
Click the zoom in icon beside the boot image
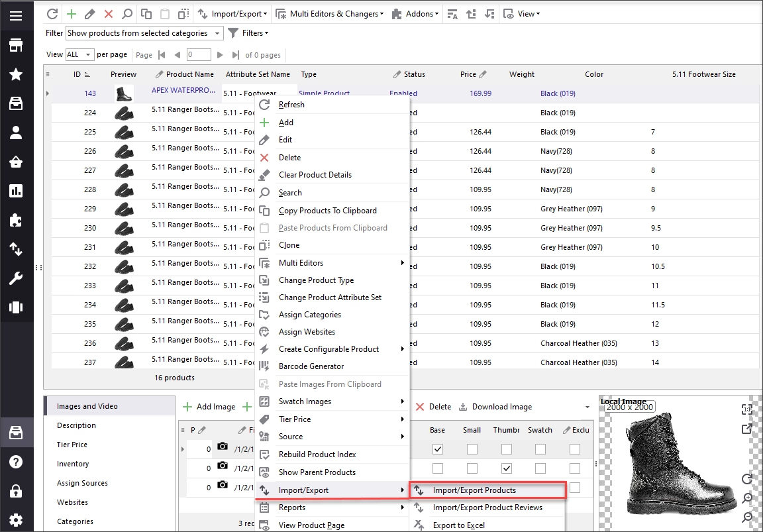[747, 498]
